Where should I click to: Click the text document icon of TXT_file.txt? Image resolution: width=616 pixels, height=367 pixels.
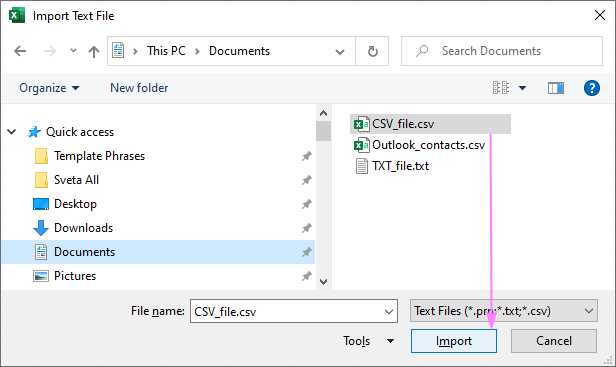tap(361, 166)
